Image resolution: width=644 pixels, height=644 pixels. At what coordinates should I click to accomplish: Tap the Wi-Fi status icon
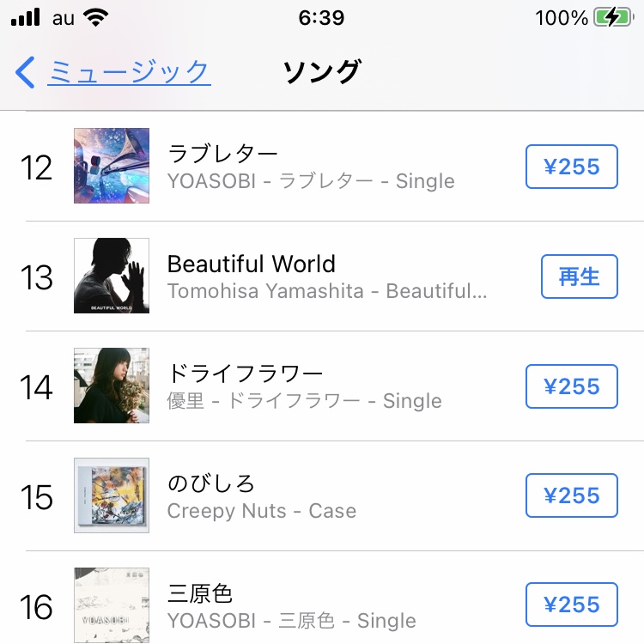95,18
